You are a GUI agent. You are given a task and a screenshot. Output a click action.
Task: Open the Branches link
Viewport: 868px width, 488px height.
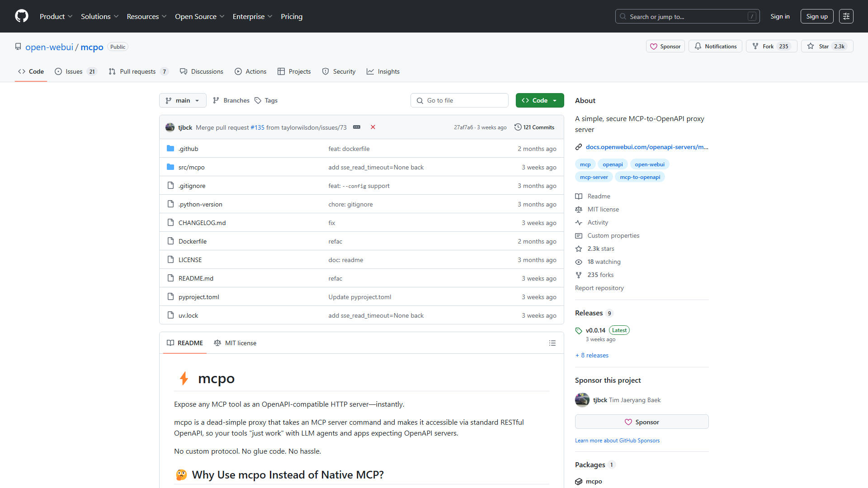[x=231, y=100]
